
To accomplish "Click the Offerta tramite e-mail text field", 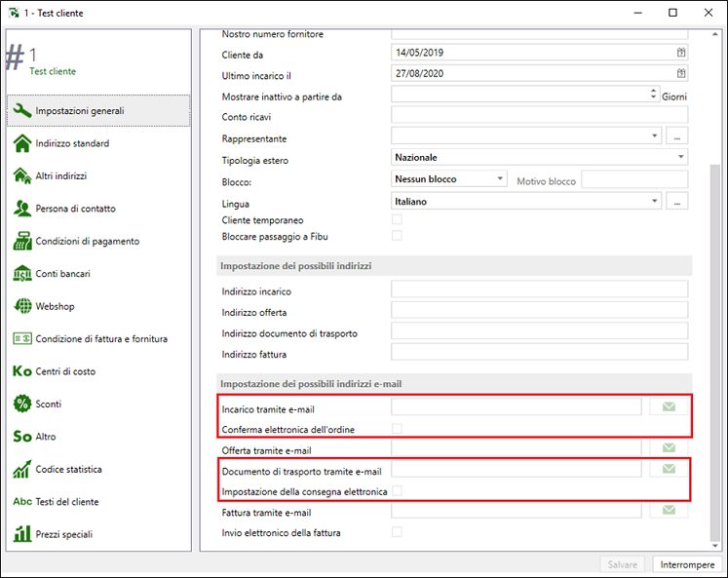I will tap(516, 448).
